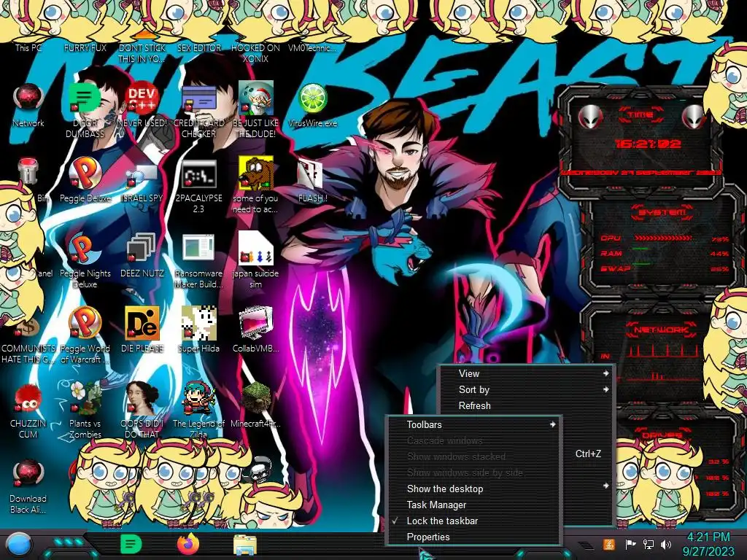
Task: Click the Java tray icon
Action: pyautogui.click(x=609, y=545)
